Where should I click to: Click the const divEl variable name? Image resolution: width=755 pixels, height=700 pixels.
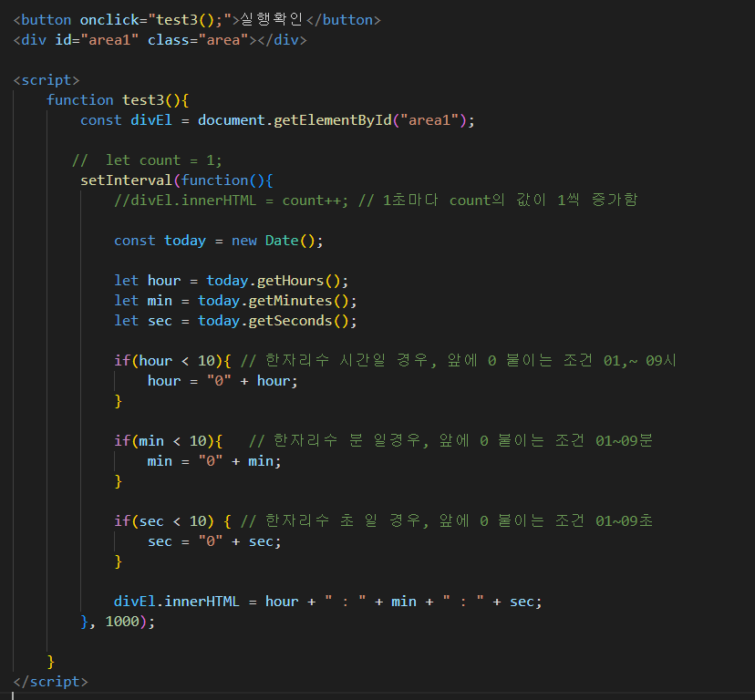coord(151,120)
